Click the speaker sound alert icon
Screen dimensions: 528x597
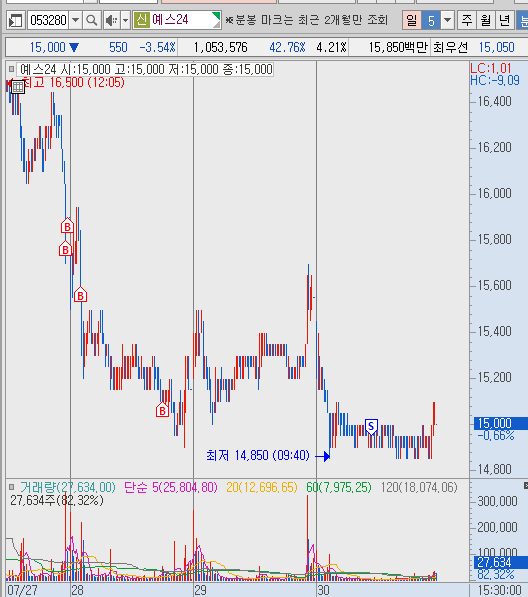(x=112, y=20)
